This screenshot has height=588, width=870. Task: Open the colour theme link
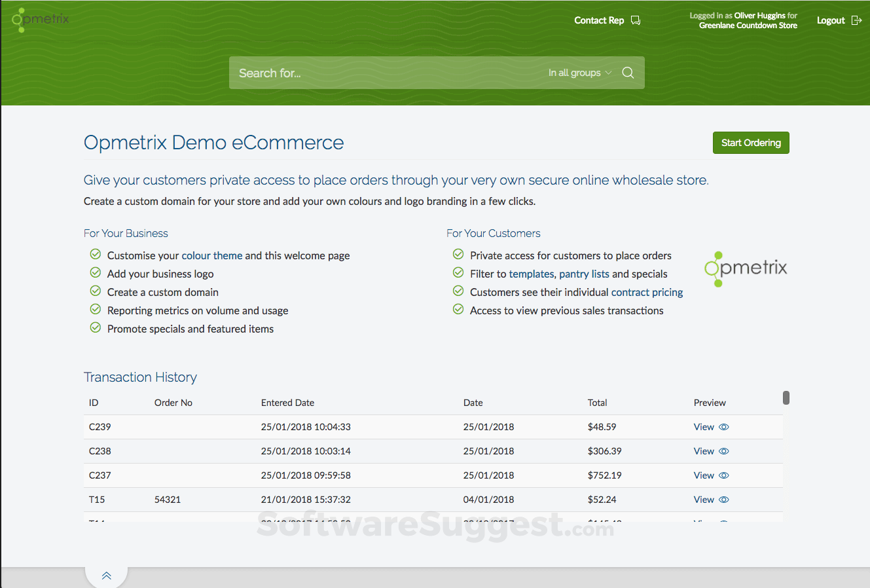pyautogui.click(x=211, y=255)
